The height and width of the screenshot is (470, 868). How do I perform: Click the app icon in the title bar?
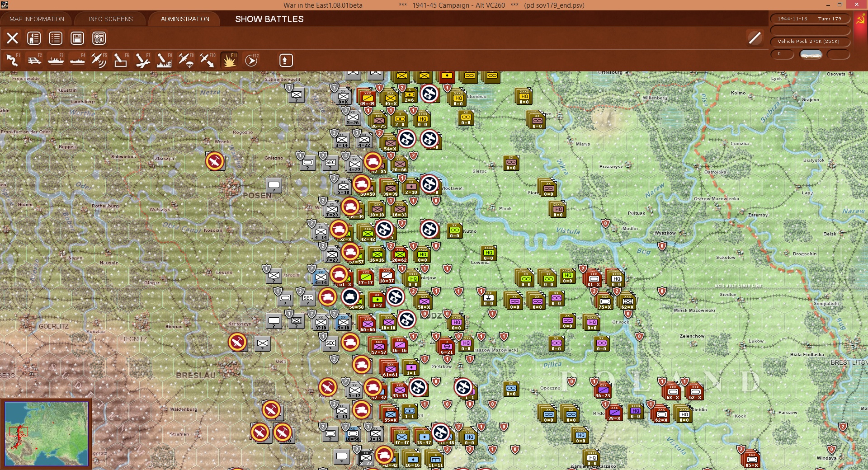click(5, 5)
